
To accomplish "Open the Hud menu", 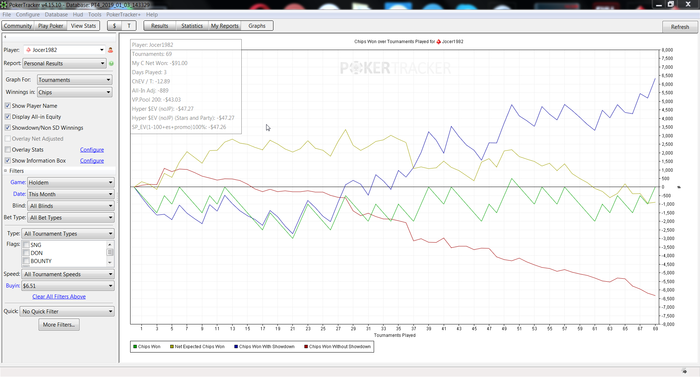I will pyautogui.click(x=78, y=15).
